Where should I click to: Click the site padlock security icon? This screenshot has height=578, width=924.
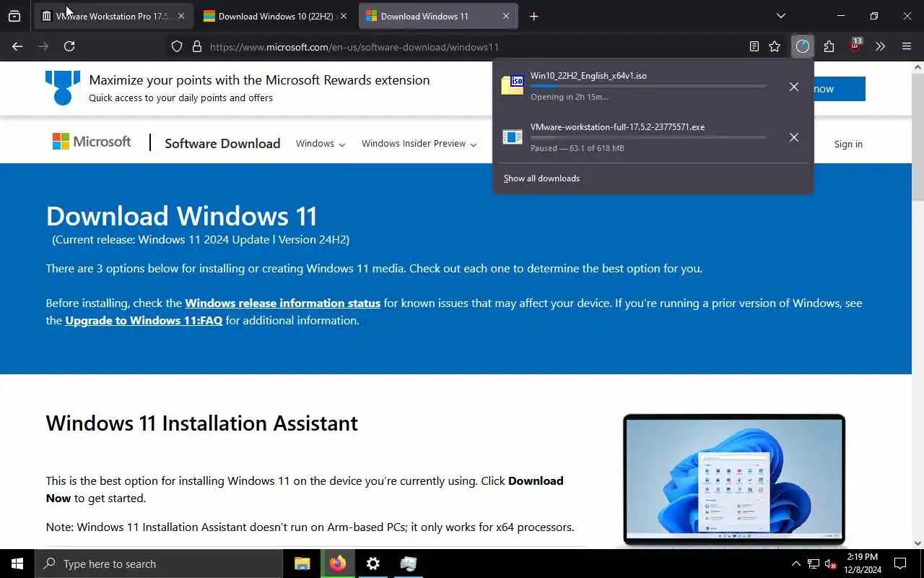pyautogui.click(x=196, y=46)
